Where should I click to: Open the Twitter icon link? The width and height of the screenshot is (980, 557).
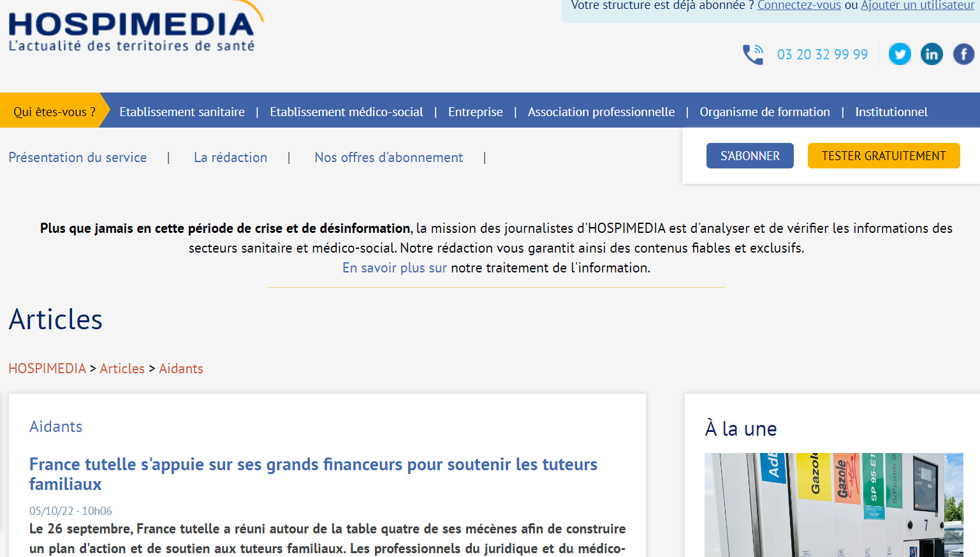(900, 54)
